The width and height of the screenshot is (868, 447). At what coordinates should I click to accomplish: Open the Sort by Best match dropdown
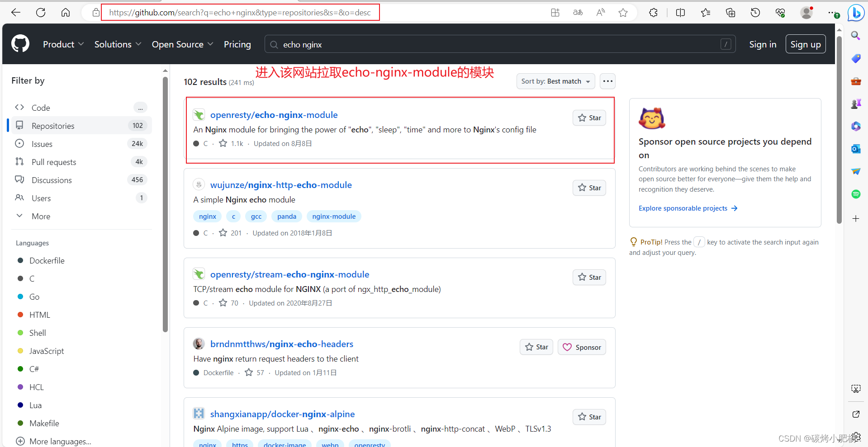tap(556, 81)
